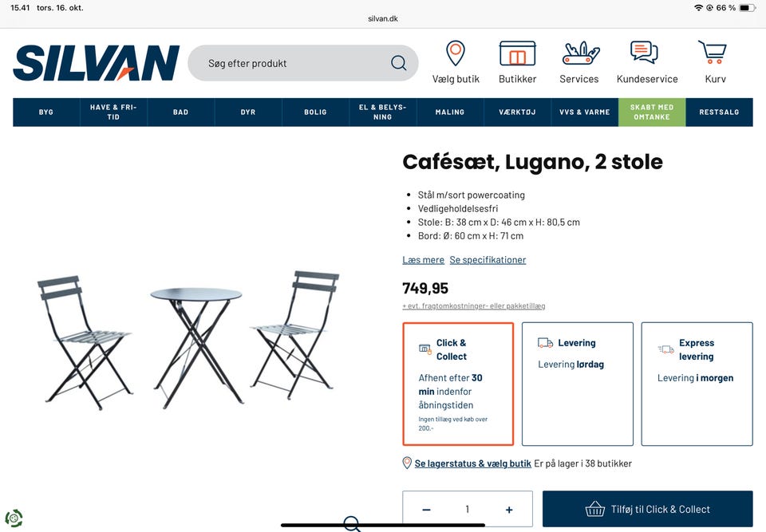Open Services tools icon
Image resolution: width=766 pixels, height=532 pixels.
pyautogui.click(x=580, y=53)
